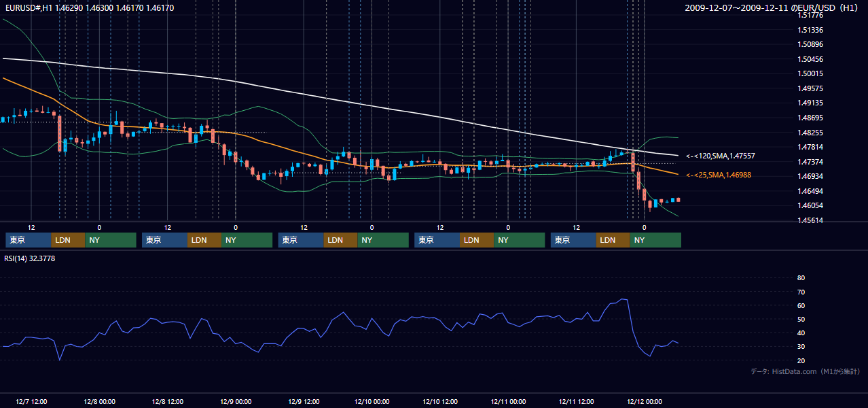Select the 12/12 00:00 time axis label

coord(644,401)
